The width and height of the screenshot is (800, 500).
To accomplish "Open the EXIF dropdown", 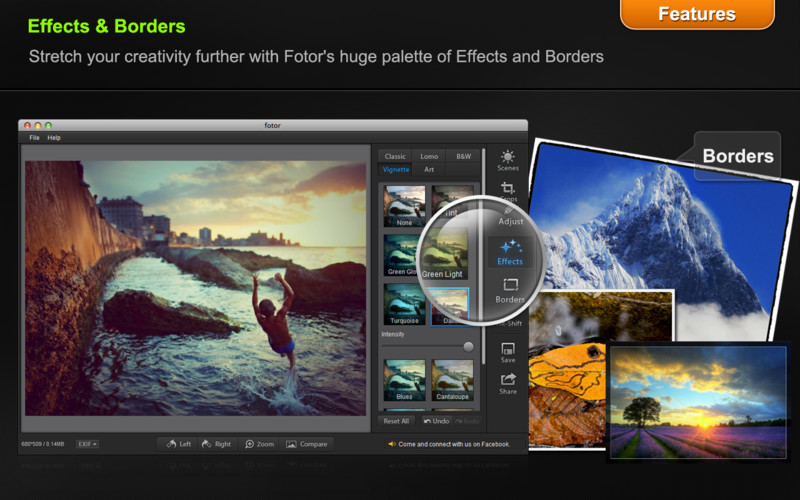I will click(87, 444).
